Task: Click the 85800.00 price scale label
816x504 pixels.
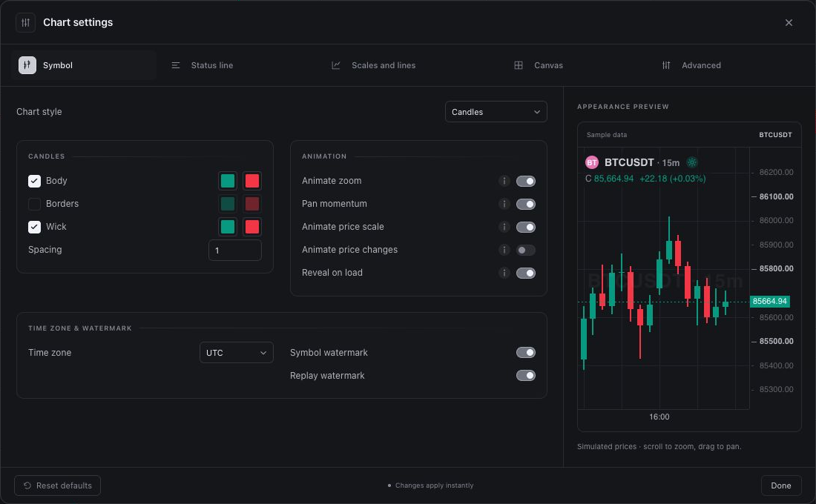Action: coord(776,268)
